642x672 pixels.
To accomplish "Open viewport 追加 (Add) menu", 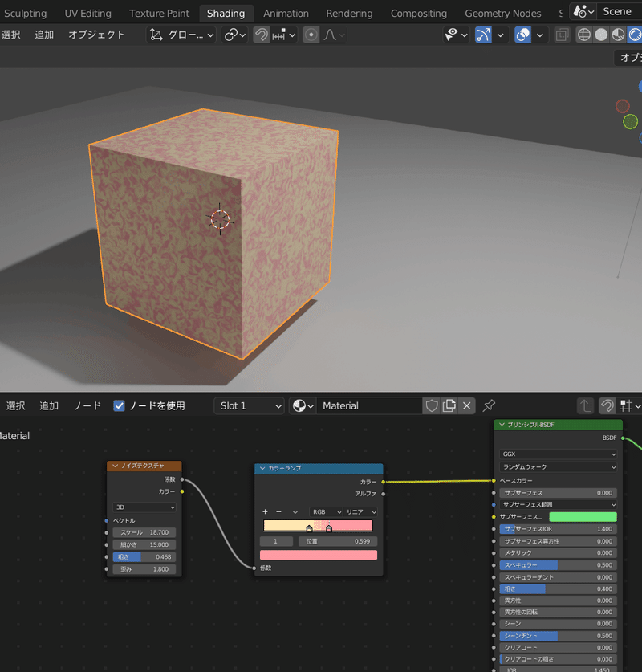I will click(44, 35).
